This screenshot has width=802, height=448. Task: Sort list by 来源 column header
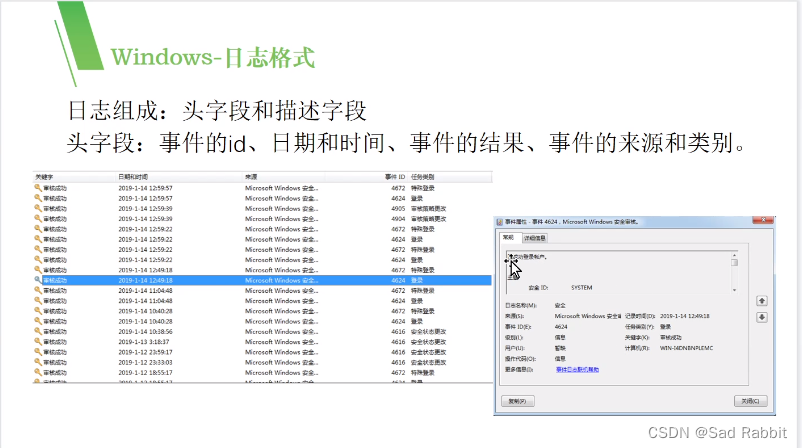click(x=251, y=177)
